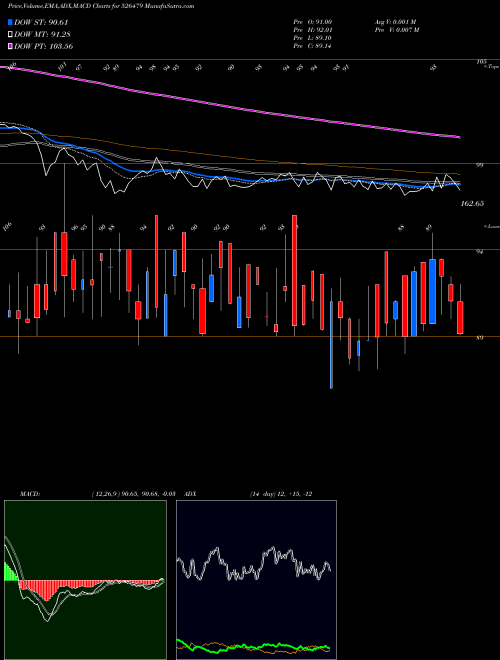The image size is (500, 660).
Task: Click the last red candlestick on right
Action: [460, 317]
